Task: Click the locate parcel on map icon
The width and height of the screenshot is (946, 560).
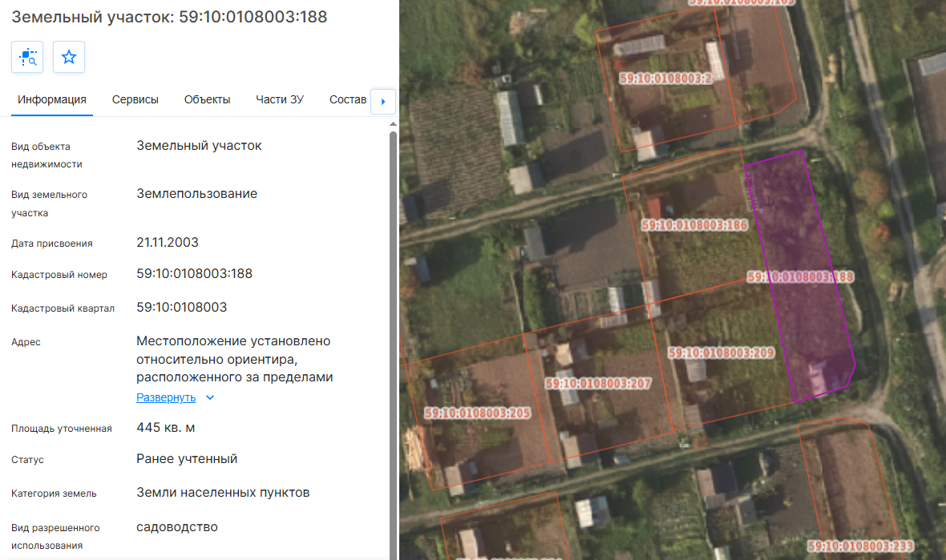Action: (x=27, y=57)
